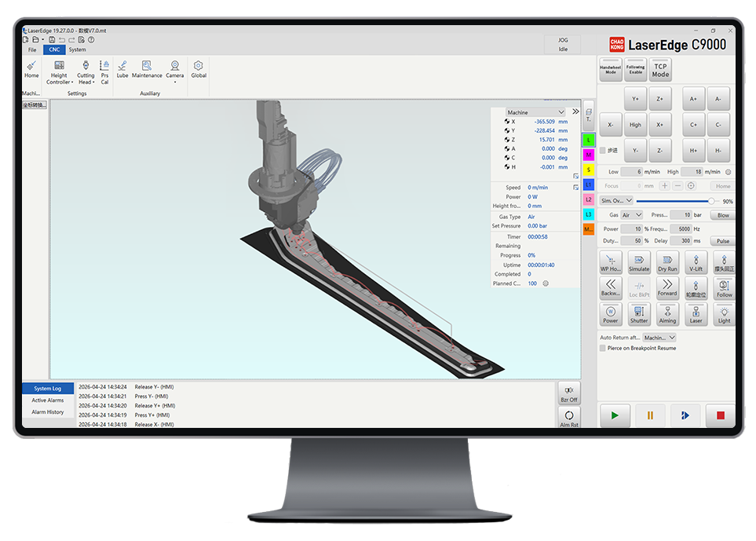Select the magenta M layer swatch
Viewport: 756px width, 541px height.
pos(588,155)
